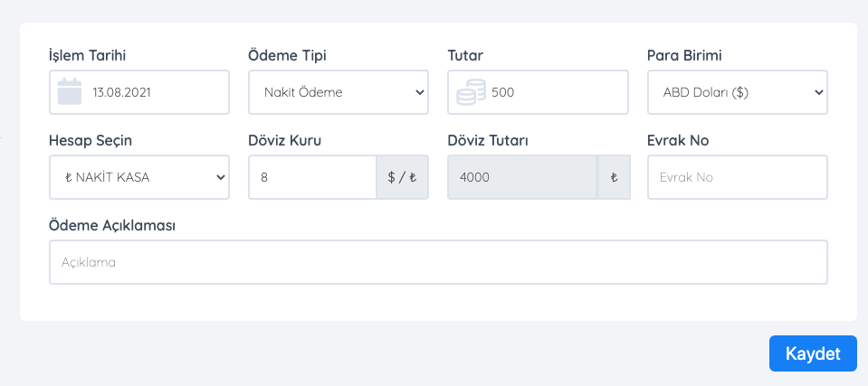Click the İşlem Tarihi label
Image resolution: width=868 pixels, height=386 pixels.
pos(88,56)
